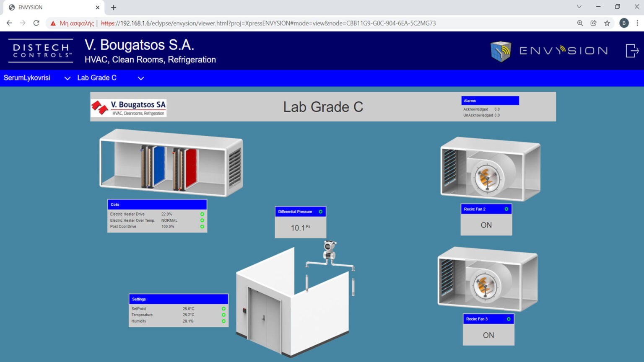
Task: Click the Post Cool Drive status circle
Action: point(202,227)
